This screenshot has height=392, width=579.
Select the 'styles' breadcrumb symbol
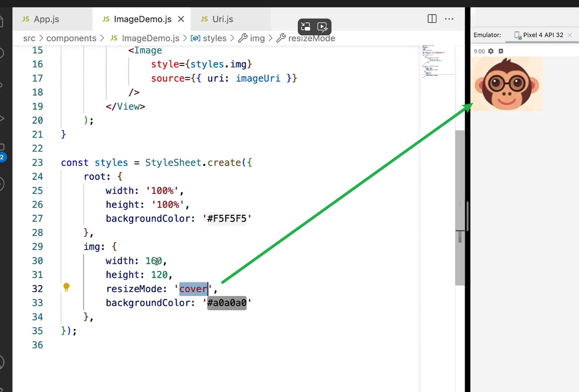[x=208, y=38]
